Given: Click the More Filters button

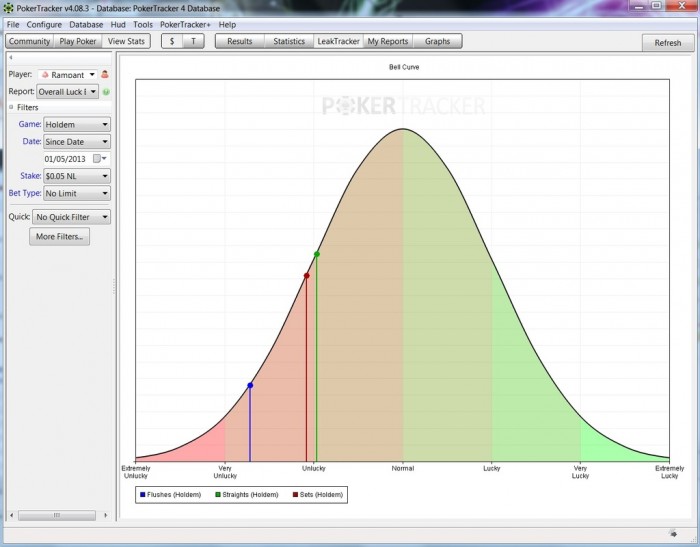Looking at the screenshot, I should tap(59, 237).
